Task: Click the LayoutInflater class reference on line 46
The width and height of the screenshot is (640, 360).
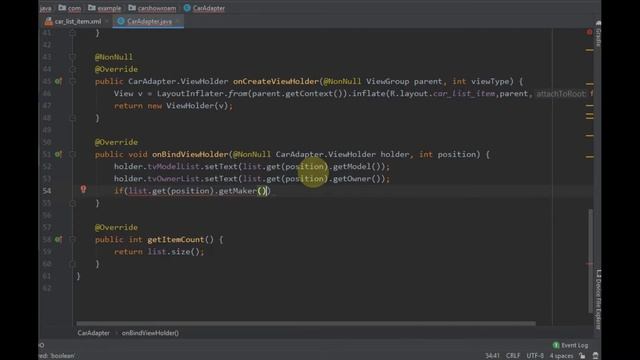Action: (x=190, y=93)
